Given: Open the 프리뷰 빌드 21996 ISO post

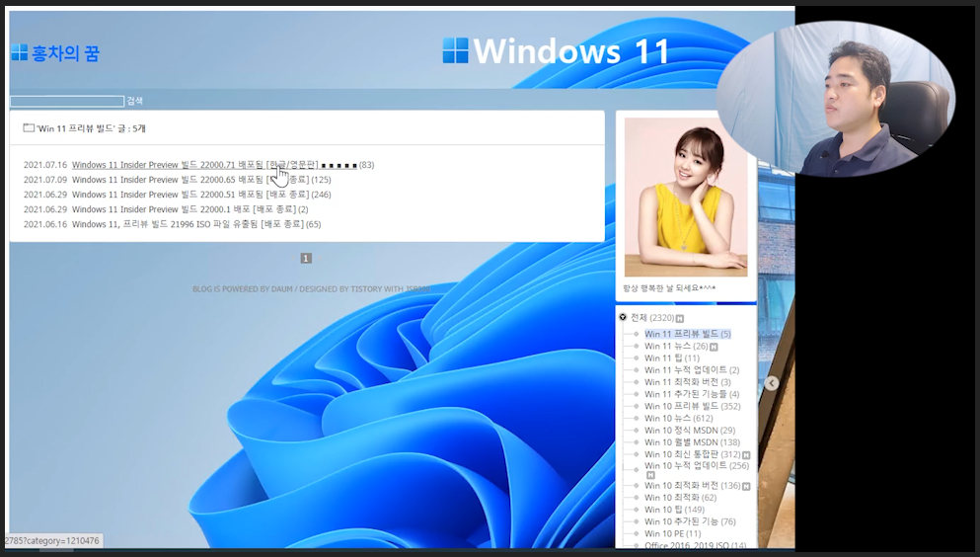Looking at the screenshot, I should 188,224.
